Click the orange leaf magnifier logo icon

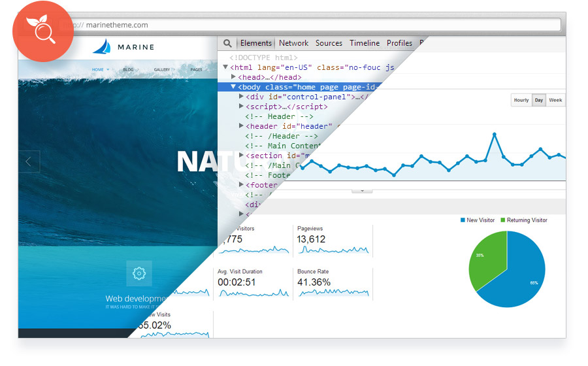[43, 31]
